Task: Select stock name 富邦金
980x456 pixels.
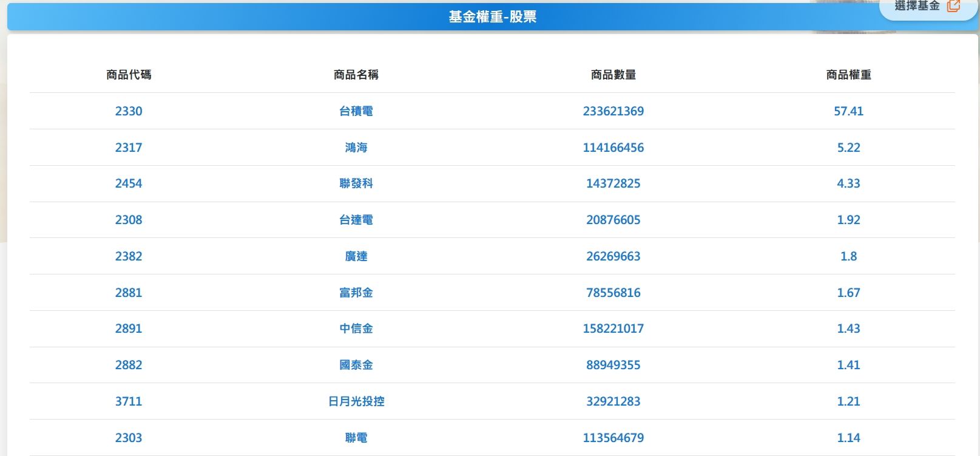Action: click(x=356, y=293)
